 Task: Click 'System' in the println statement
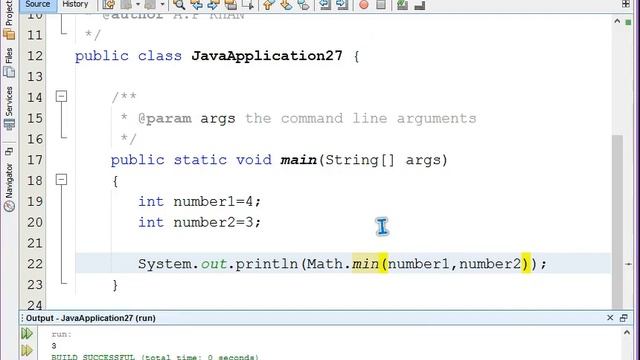tap(165, 264)
